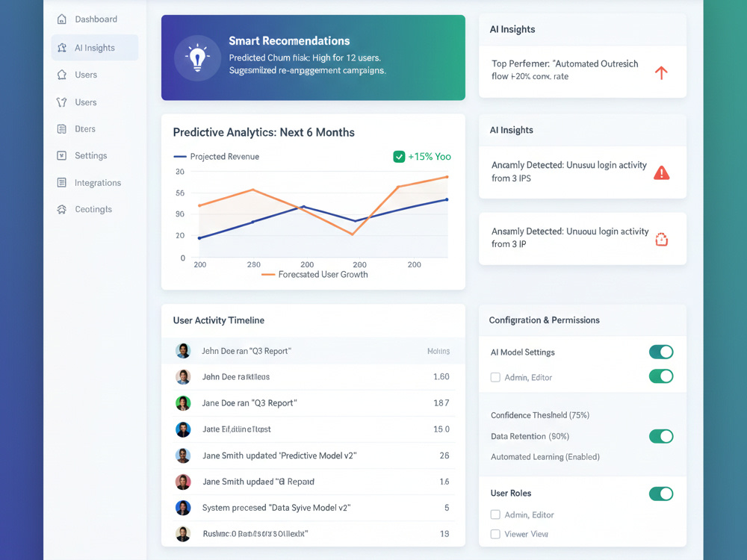Click the avatar on the Predictive Model v2 row
The height and width of the screenshot is (560, 747).
click(x=183, y=455)
